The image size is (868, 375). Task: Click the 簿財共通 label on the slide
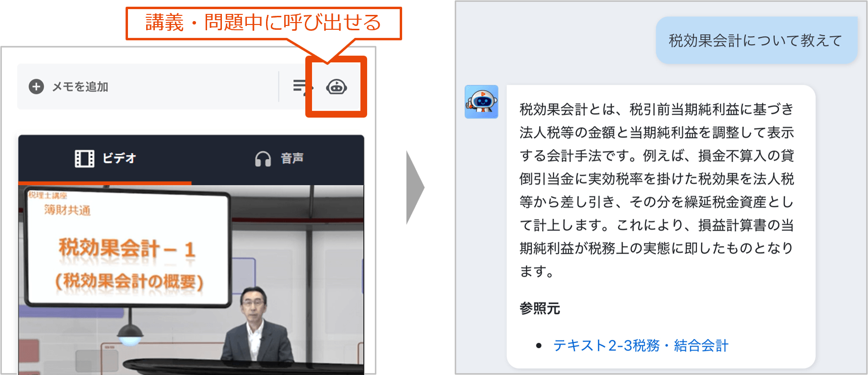(67, 210)
